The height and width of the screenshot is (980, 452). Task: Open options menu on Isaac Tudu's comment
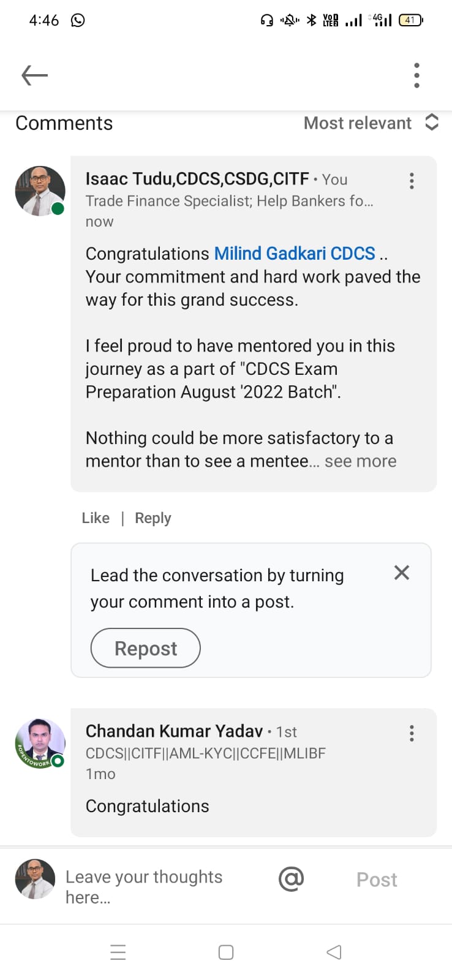point(412,181)
